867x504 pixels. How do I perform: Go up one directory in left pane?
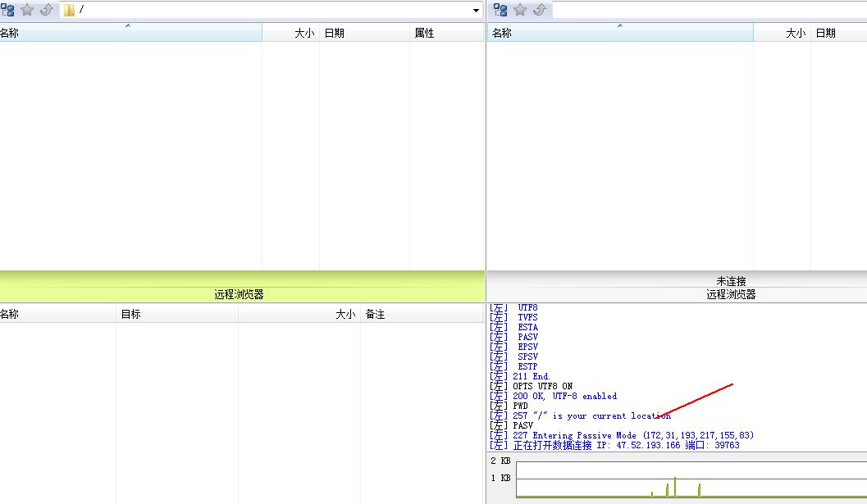coord(47,10)
